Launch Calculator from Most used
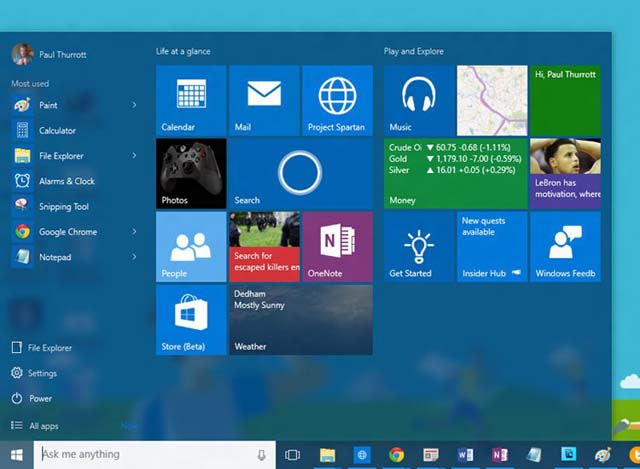 pos(76,130)
